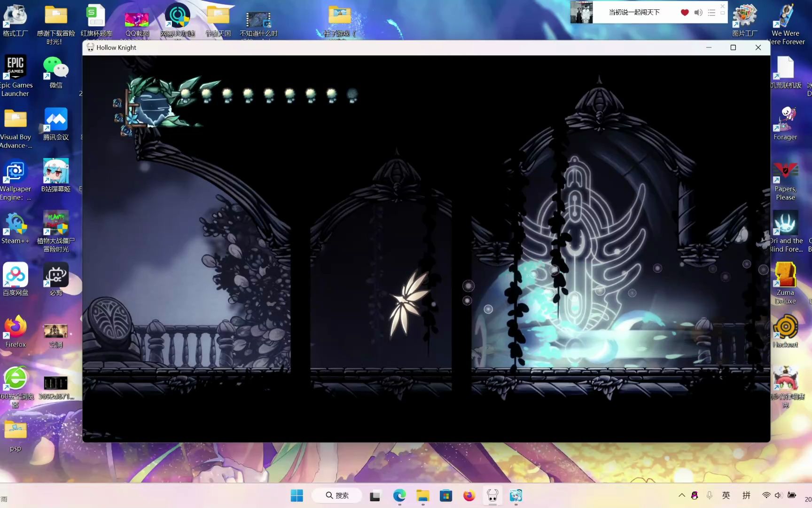Launch Forager game shortcut
The image size is (812, 508).
pyautogui.click(x=785, y=124)
